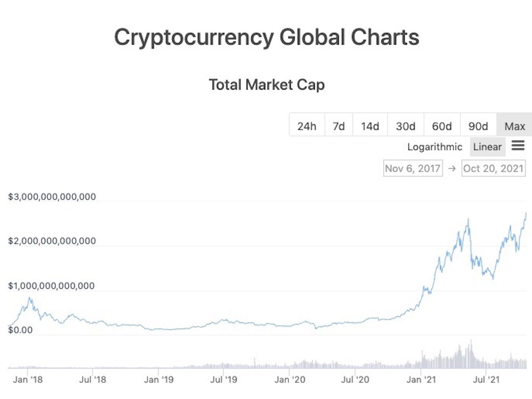
Task: Select the Max time range
Action: 515,126
